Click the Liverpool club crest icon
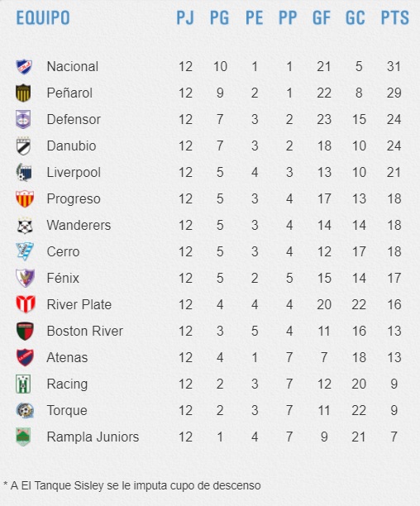Screen dimensions: 420x506 (24, 172)
